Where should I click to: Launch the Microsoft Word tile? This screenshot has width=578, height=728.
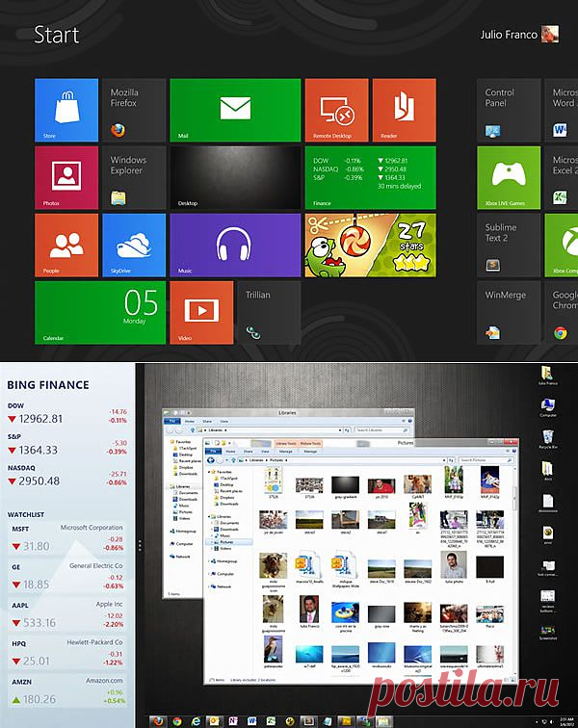tap(562, 110)
